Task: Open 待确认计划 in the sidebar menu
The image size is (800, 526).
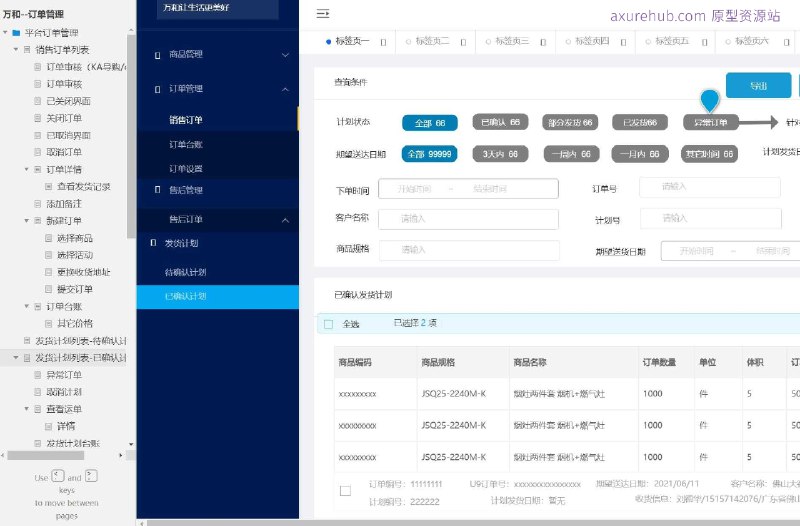Action: pyautogui.click(x=186, y=272)
